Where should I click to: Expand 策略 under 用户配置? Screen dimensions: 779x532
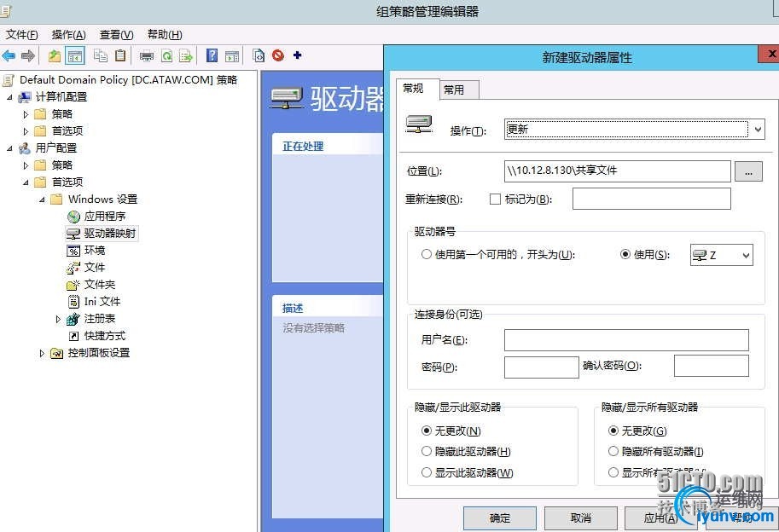26,165
